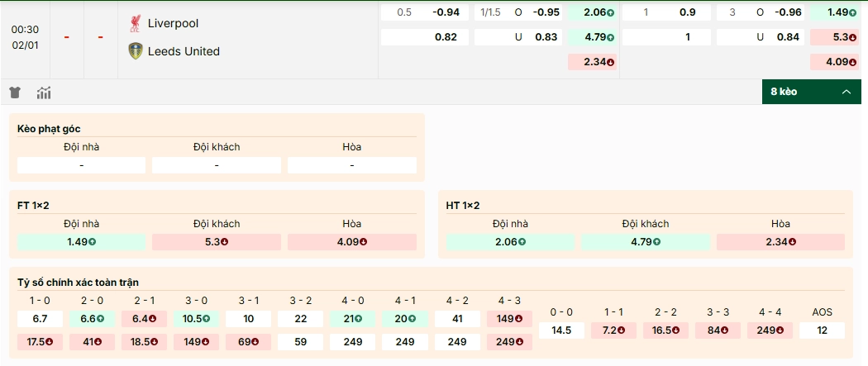Image resolution: width=868 pixels, height=366 pixels.
Task: Click the down arrow beside HT 2.34 draw
Action: [x=793, y=242]
